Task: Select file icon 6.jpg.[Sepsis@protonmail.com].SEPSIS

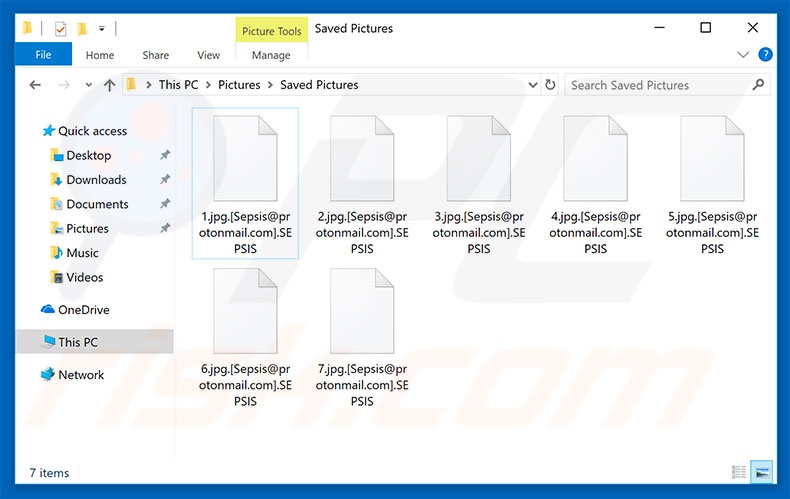Action: coord(245,311)
